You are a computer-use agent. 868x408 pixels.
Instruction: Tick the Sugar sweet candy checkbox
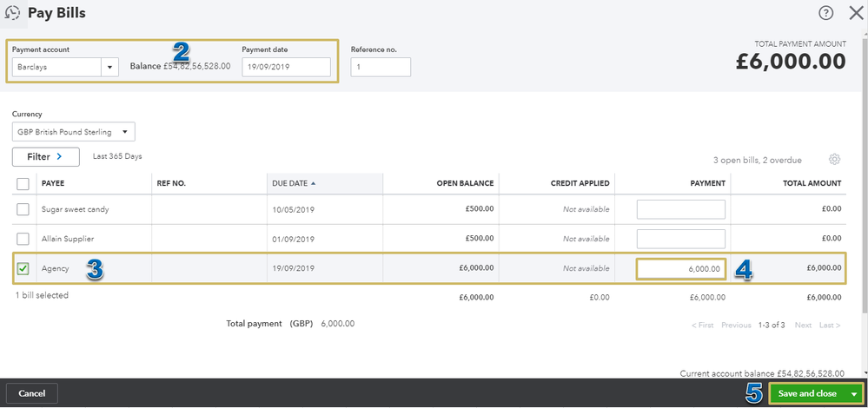coord(23,209)
